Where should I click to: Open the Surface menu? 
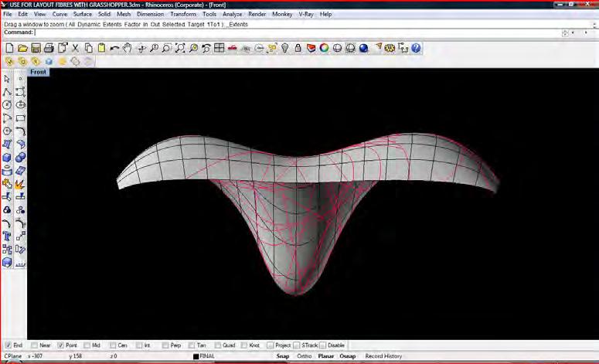point(82,14)
